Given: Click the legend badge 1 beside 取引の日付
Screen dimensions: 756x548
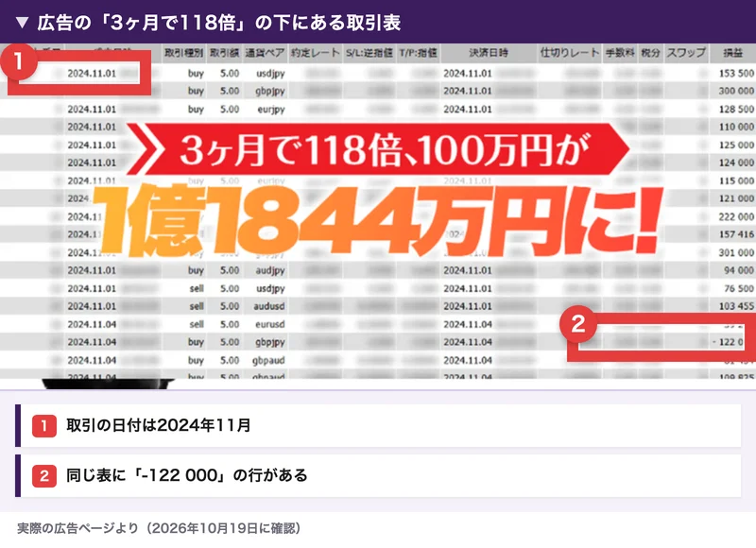Looking at the screenshot, I should click(43, 425).
